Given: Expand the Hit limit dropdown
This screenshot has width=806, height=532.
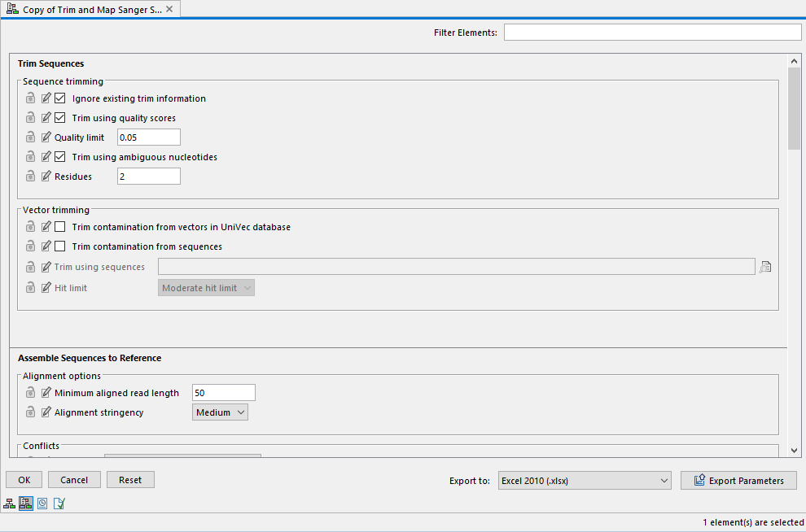Looking at the screenshot, I should [x=205, y=287].
